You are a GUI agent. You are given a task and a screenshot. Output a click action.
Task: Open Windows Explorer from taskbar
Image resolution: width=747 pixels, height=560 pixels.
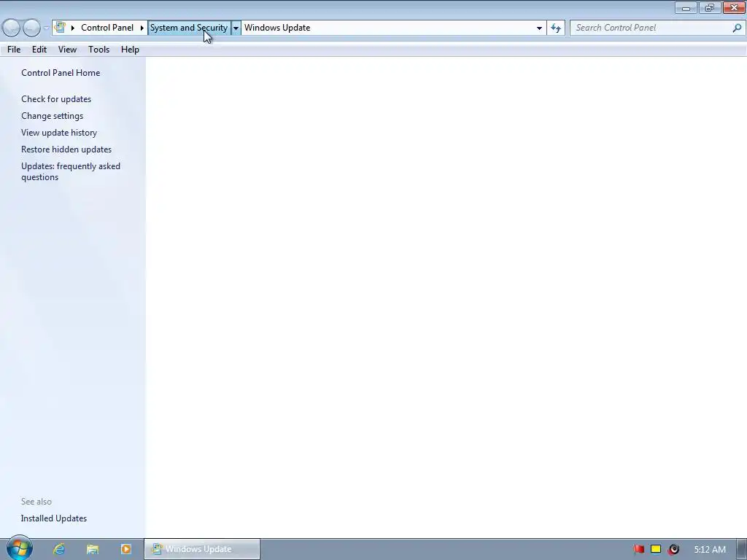pyautogui.click(x=93, y=549)
